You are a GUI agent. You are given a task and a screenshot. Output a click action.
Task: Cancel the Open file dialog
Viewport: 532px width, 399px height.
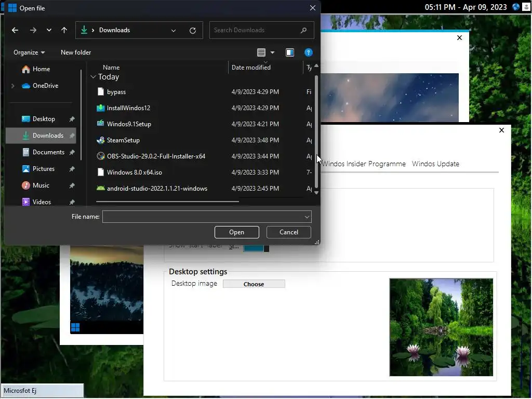tap(289, 232)
